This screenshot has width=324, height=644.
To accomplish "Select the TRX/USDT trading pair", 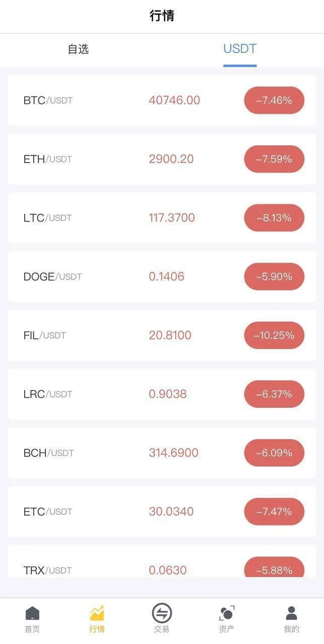I will pyautogui.click(x=48, y=570).
